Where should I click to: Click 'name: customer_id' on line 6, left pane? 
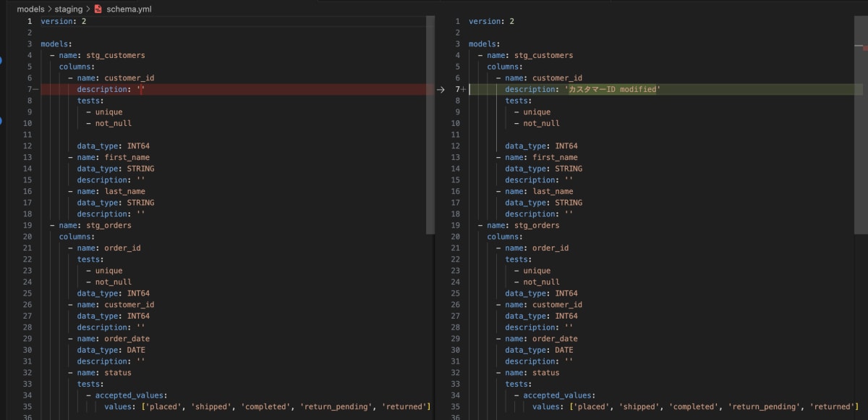pyautogui.click(x=116, y=78)
